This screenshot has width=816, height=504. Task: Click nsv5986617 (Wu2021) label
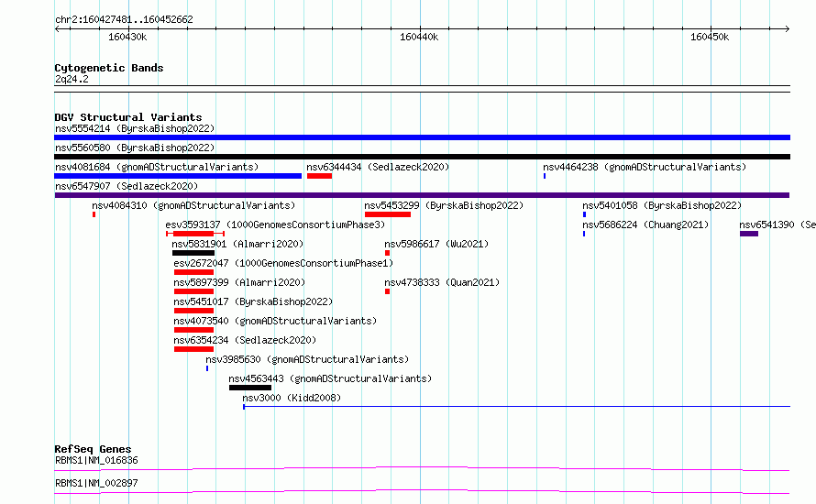pyautogui.click(x=436, y=244)
